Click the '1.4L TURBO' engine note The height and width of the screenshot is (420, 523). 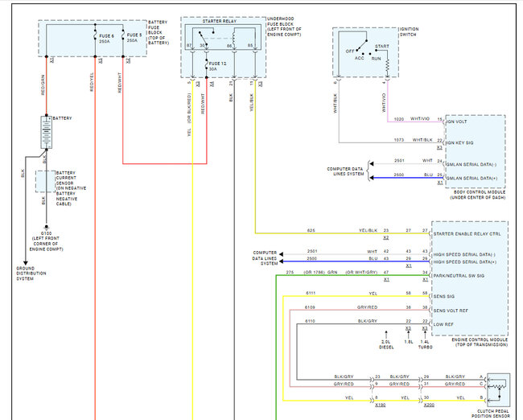click(426, 344)
